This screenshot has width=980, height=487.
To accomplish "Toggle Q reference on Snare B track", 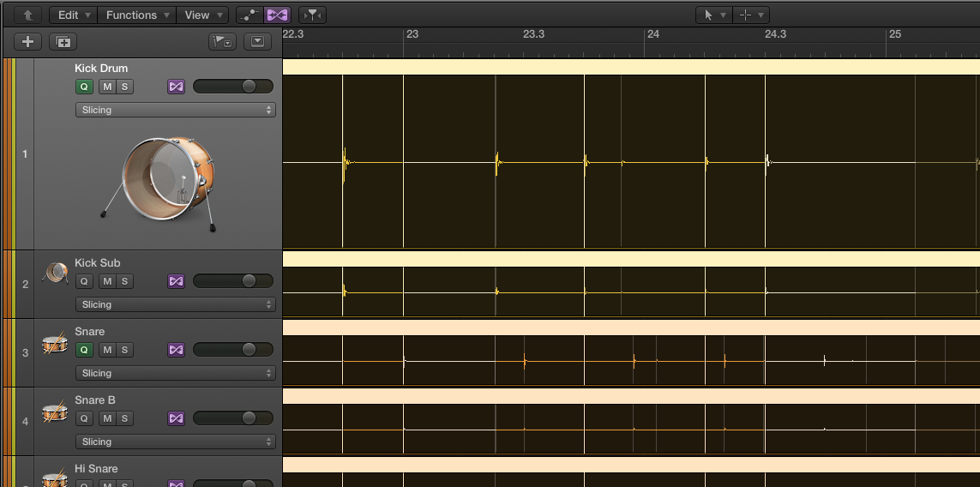I will pyautogui.click(x=84, y=418).
